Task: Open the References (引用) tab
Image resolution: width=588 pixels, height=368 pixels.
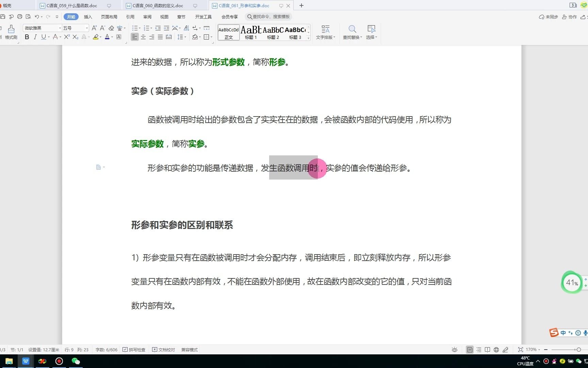Action: 130,17
